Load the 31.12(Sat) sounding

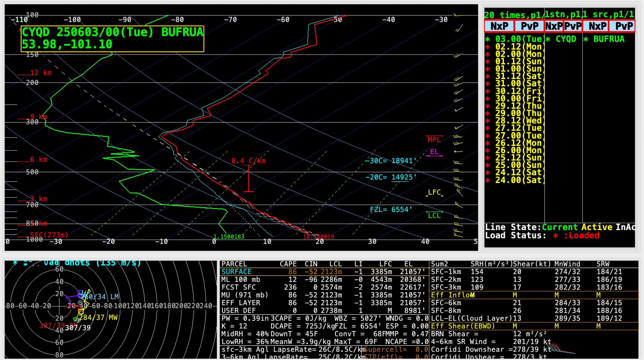(x=514, y=76)
